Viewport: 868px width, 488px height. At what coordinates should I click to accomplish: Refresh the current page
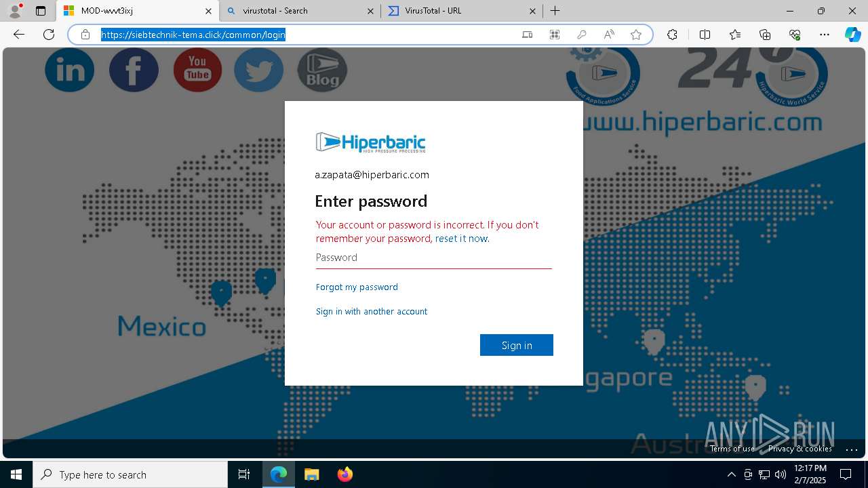49,35
